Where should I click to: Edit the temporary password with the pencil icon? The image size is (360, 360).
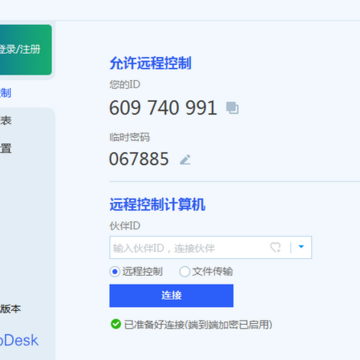(185, 159)
